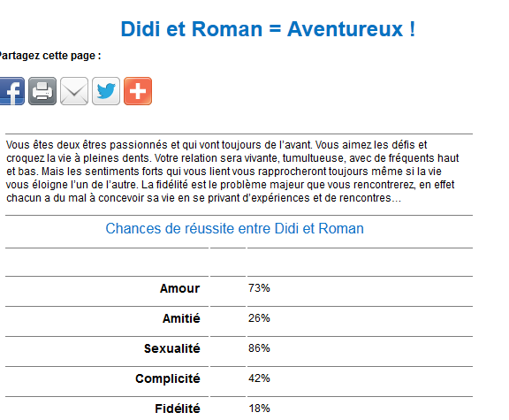Share the page on Facebook
509x420 pixels.
pyautogui.click(x=12, y=91)
